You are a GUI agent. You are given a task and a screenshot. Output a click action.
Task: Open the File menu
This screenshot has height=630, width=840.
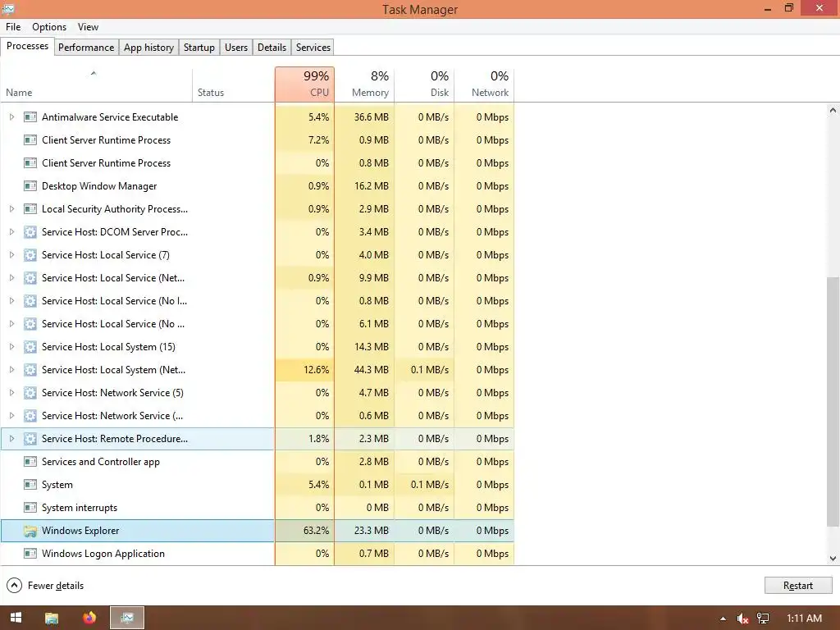[13, 27]
